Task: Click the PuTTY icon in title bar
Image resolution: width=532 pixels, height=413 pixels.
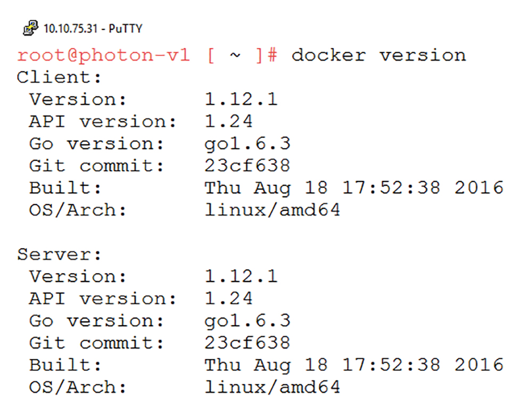Action: [x=30, y=28]
